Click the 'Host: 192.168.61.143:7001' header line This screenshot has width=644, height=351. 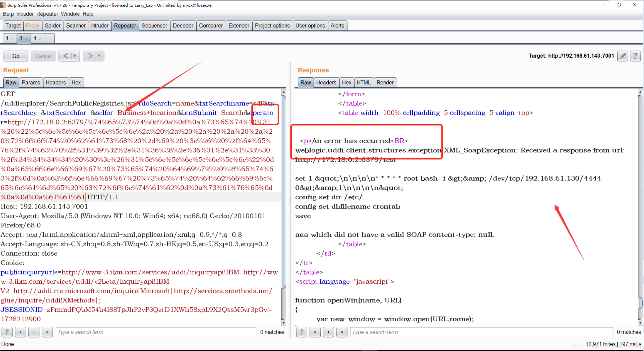point(44,206)
